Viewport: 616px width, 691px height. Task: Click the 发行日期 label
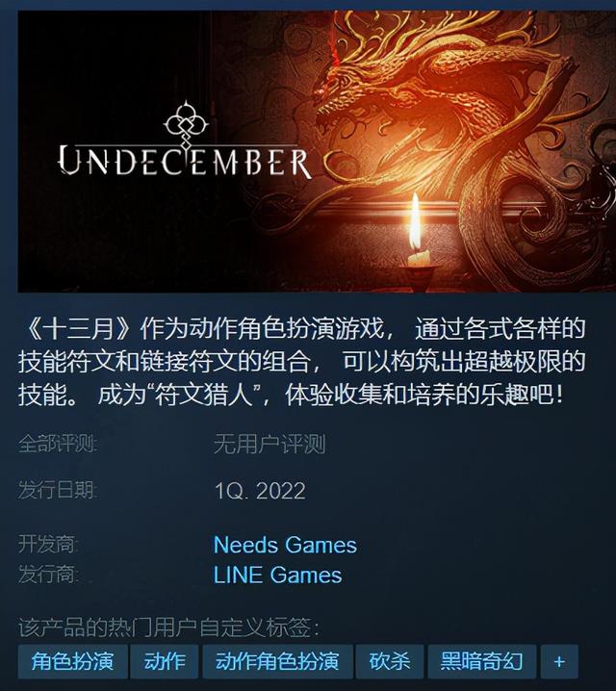pos(58,490)
